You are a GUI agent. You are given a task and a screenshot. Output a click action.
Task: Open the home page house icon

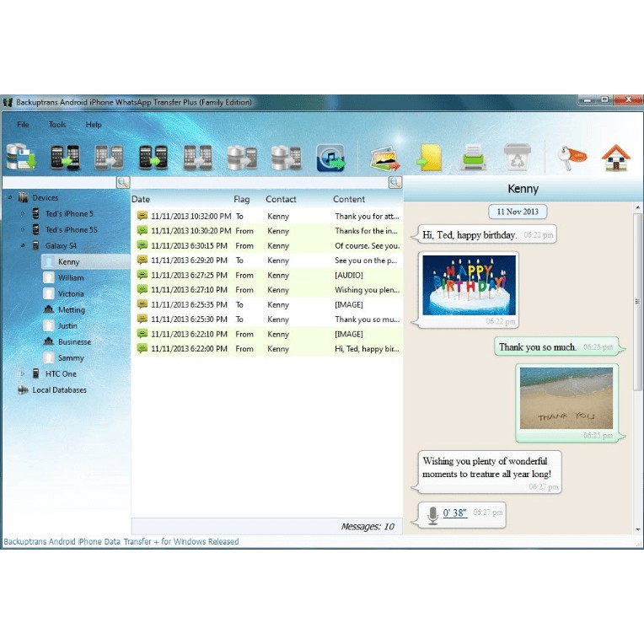(x=615, y=158)
